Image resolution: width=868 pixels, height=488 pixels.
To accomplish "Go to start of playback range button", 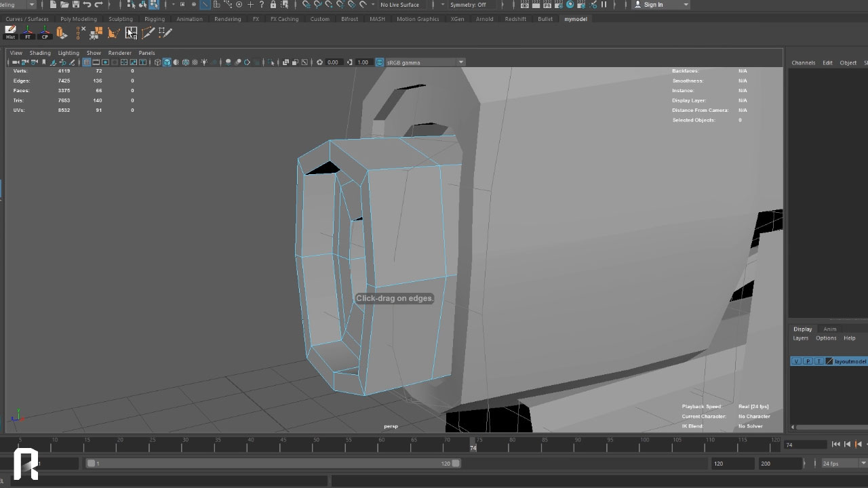I will tap(835, 445).
